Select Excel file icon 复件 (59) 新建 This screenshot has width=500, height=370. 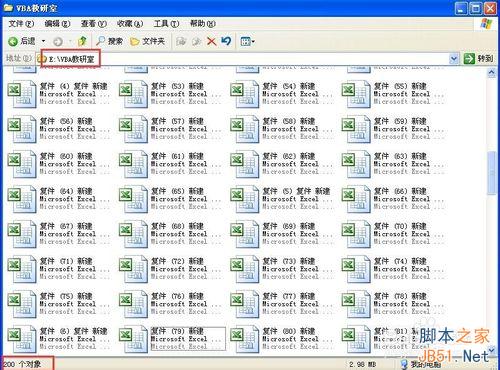click(x=356, y=129)
